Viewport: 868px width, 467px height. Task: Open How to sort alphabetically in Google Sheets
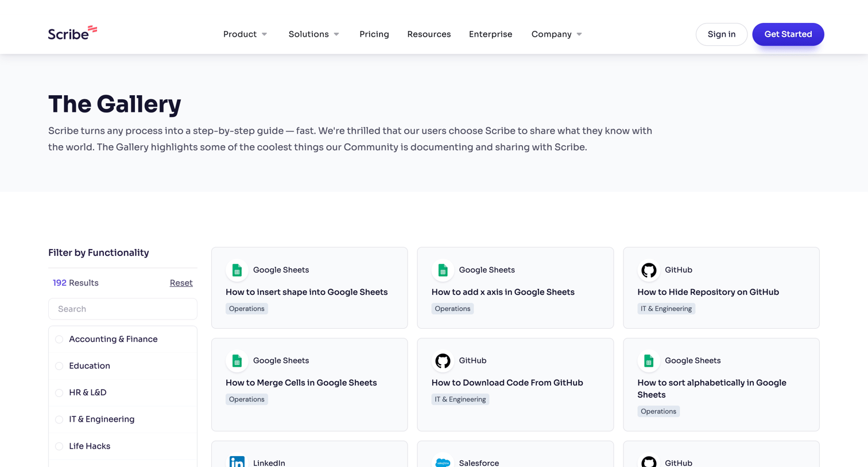712,389
